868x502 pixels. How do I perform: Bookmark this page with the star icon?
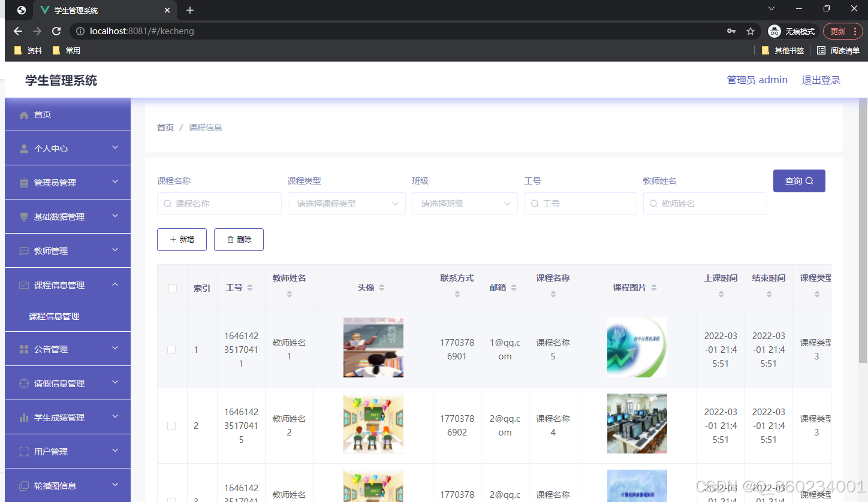(750, 31)
